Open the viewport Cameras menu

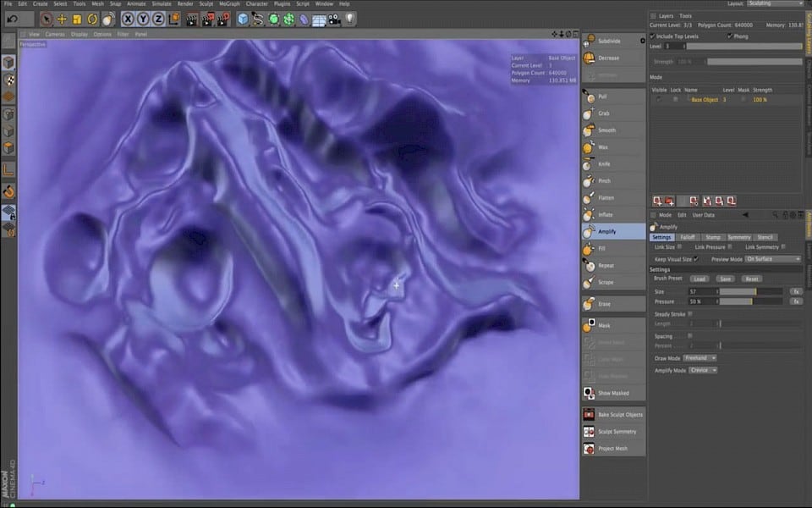(x=55, y=34)
